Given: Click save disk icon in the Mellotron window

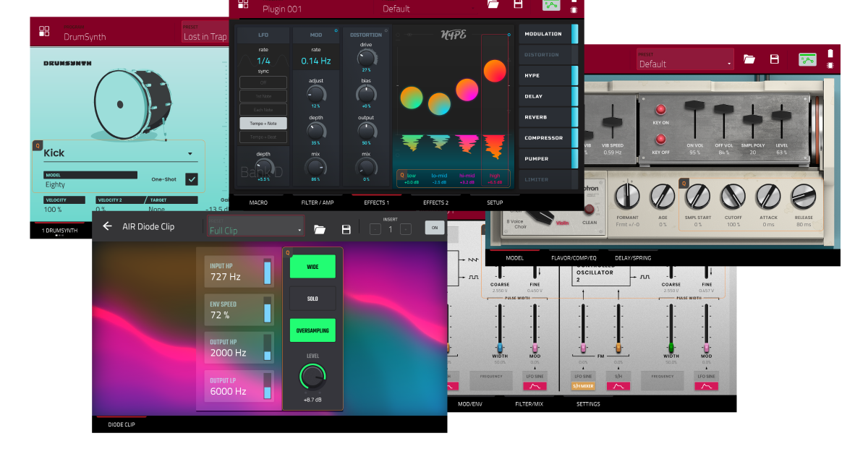Looking at the screenshot, I should 775,59.
